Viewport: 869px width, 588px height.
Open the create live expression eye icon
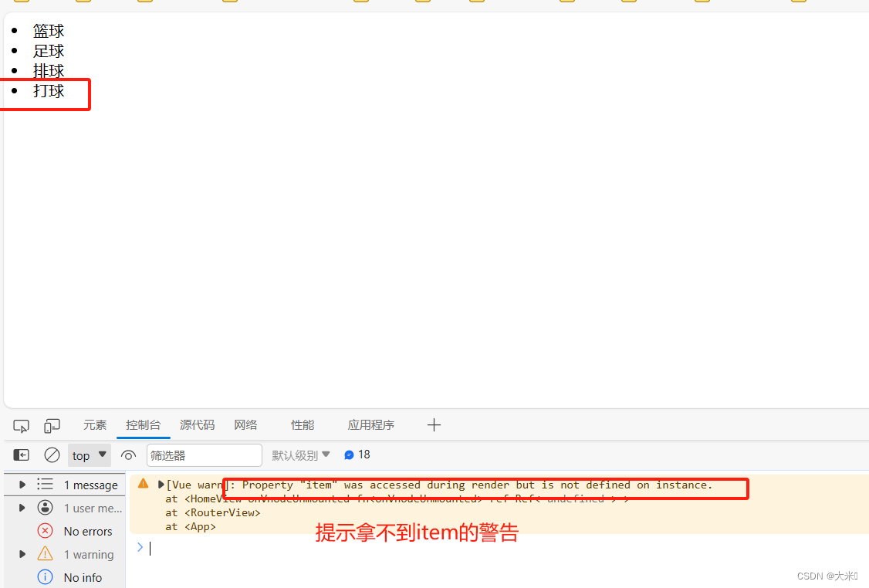tap(128, 455)
